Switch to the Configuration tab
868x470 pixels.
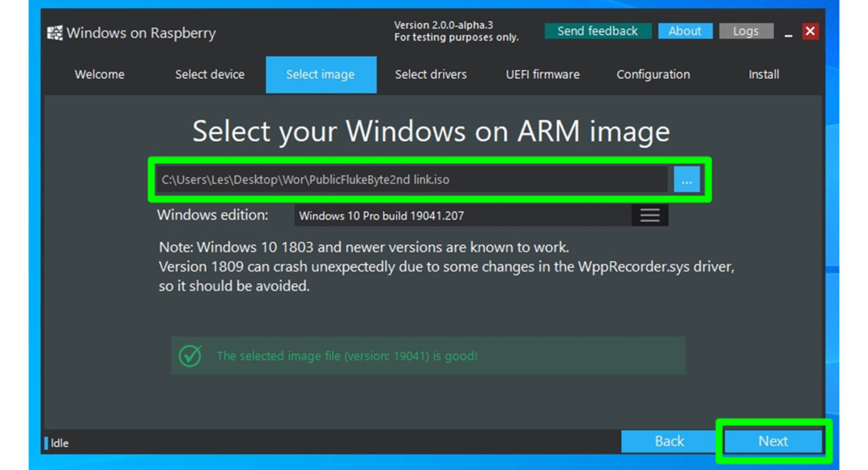653,75
